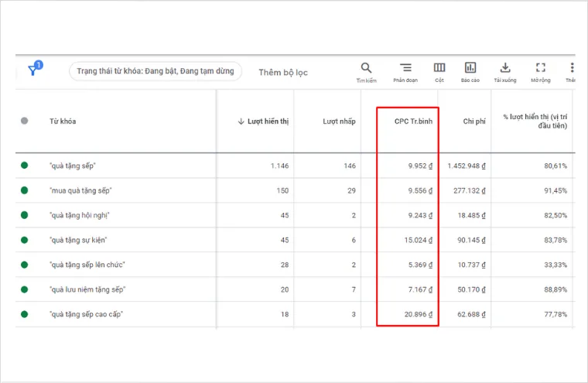Screen dimensions: 588x383
Task: Click the Tải xuống download icon
Action: click(x=504, y=68)
